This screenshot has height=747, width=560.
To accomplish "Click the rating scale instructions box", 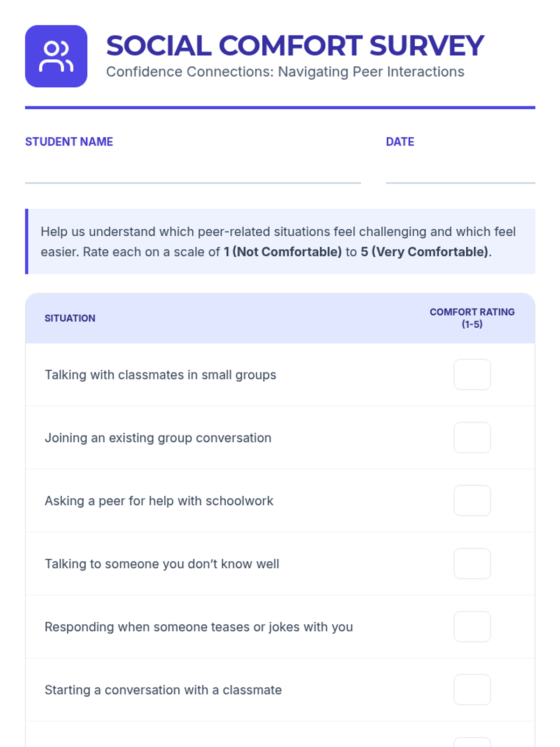I will 280,241.
